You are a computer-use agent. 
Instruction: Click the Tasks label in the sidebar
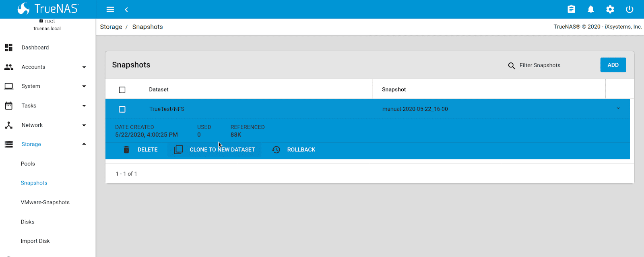(x=29, y=106)
